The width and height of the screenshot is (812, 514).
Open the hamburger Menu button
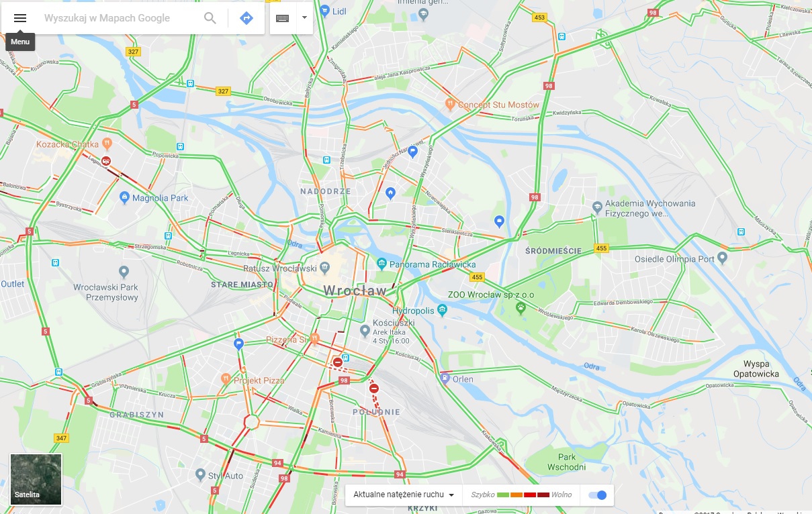point(20,18)
